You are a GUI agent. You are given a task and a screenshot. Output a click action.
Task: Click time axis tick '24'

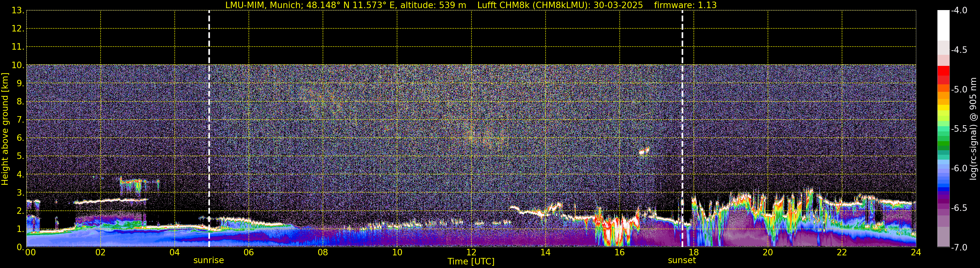click(916, 252)
